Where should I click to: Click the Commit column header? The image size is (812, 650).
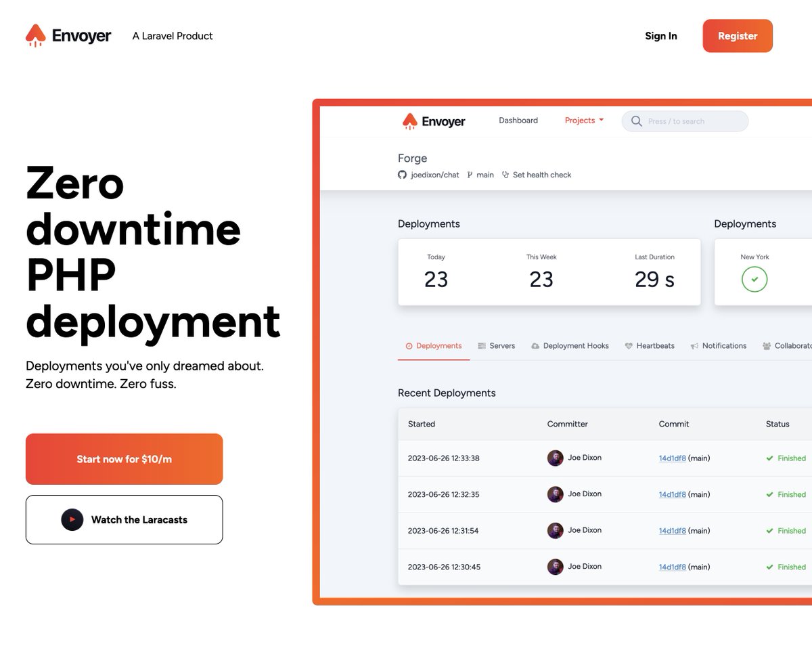(674, 424)
